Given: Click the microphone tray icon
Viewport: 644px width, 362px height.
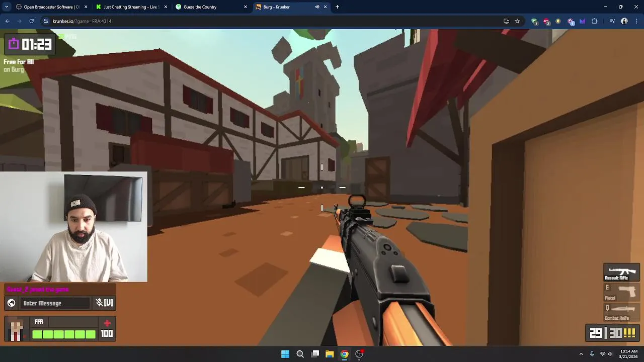Looking at the screenshot, I should point(592,354).
